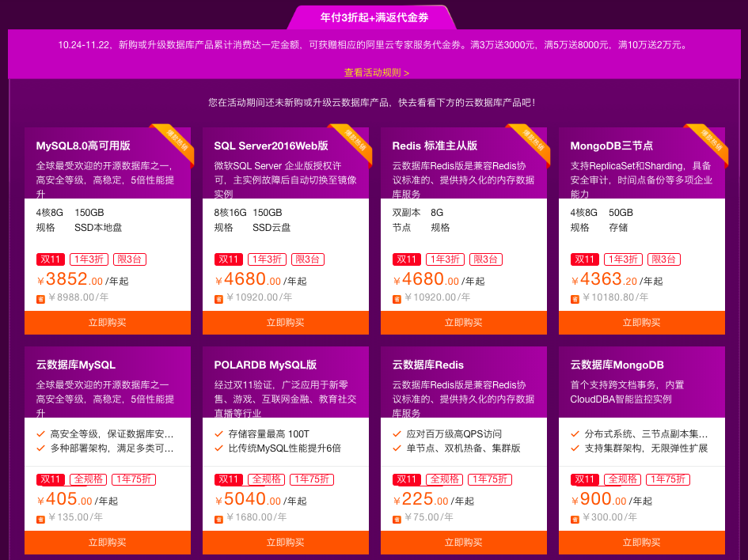The height and width of the screenshot is (560, 748).
Task: Click the ¥405.00/年起 price
Action: [x=78, y=499]
